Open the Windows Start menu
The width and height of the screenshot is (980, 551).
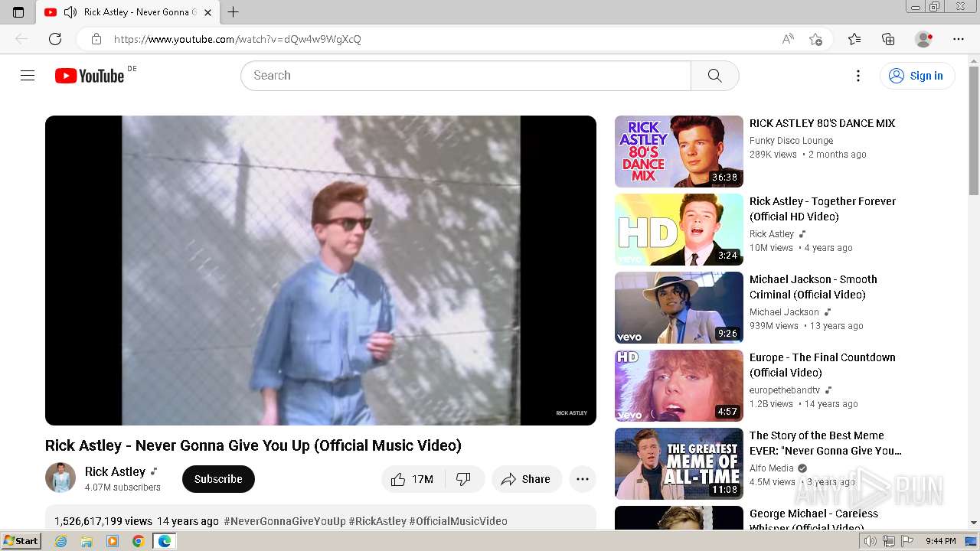(21, 541)
